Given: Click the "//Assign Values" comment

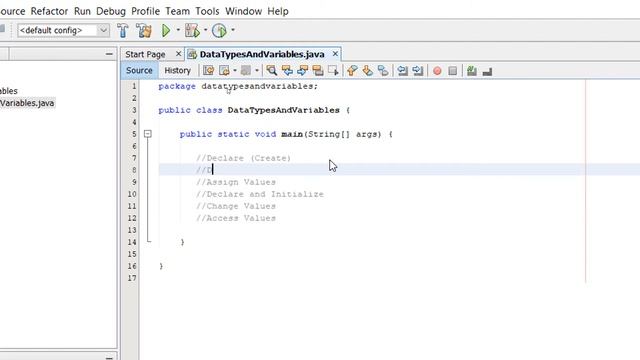Looking at the screenshot, I should pos(236,182).
